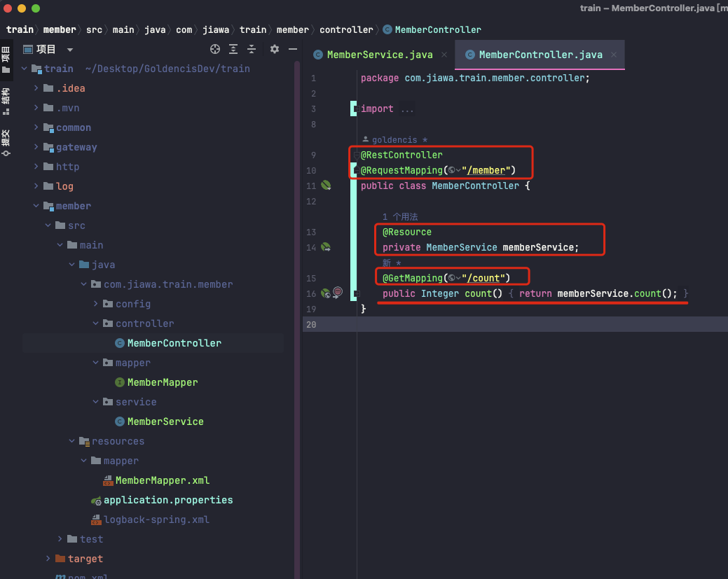
Task: Hide the project tool window with minus icon
Action: (292, 49)
